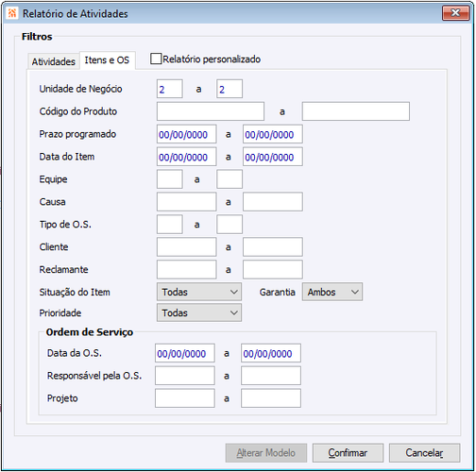Click the Ordem de Serviço group heading

(90, 332)
